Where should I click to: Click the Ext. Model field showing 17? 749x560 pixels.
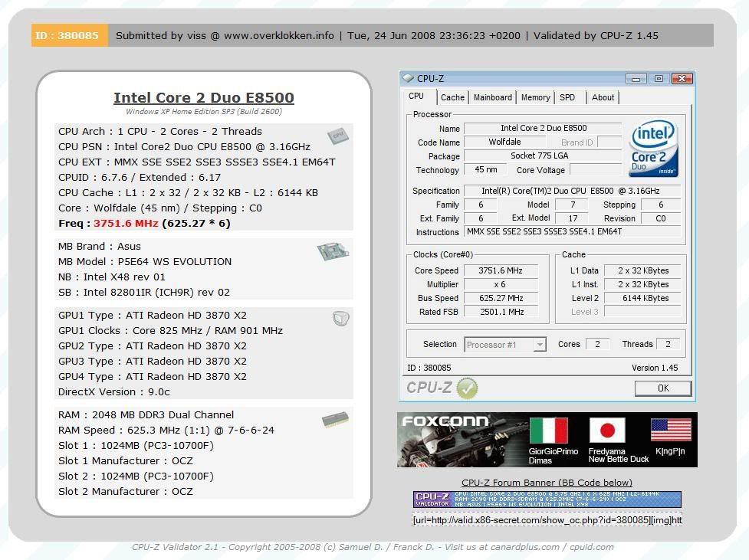coord(573,218)
